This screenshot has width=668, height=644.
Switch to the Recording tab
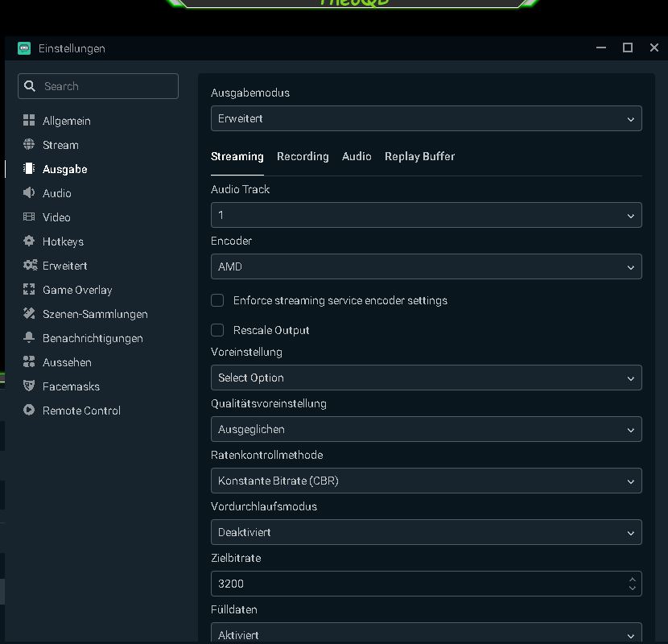[303, 156]
